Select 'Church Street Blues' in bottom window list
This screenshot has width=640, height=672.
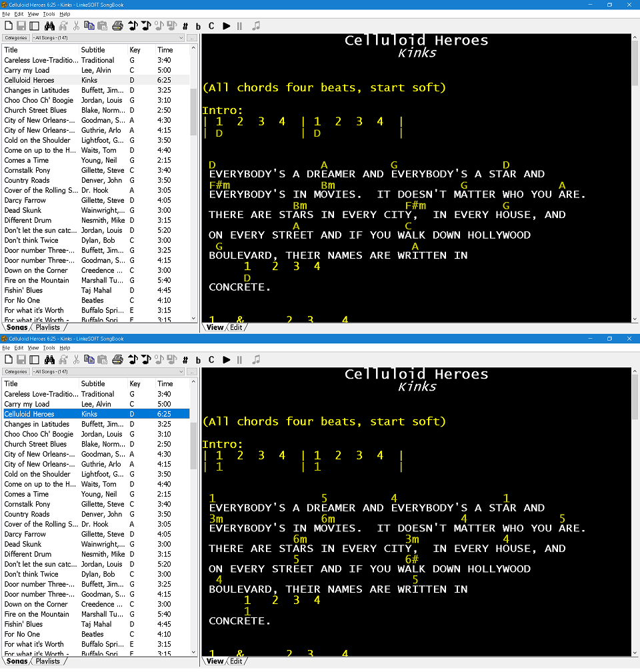(96, 444)
